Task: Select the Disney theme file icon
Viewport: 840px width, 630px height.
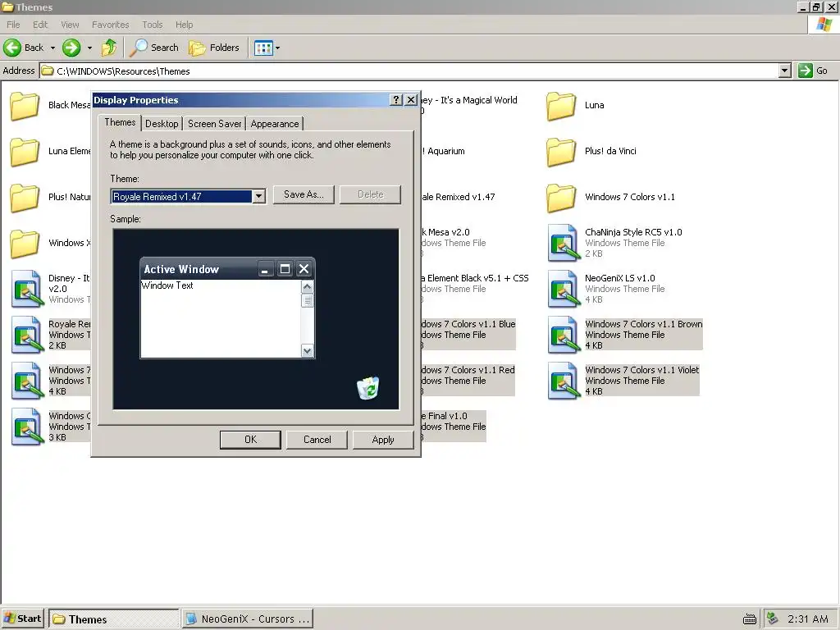Action: click(x=27, y=289)
